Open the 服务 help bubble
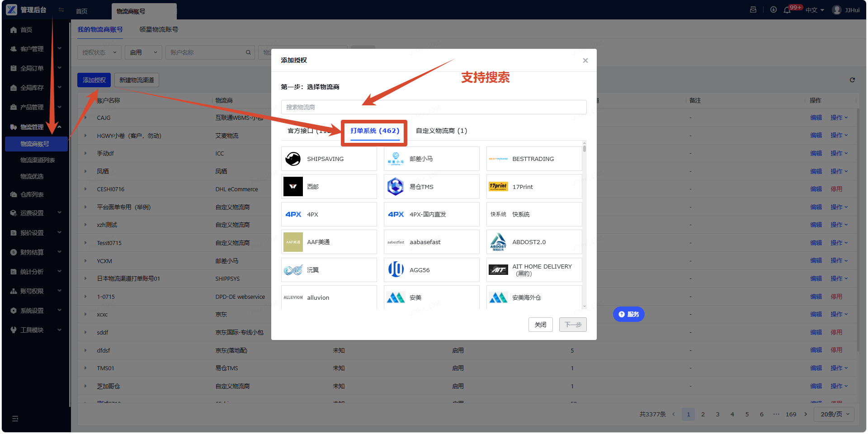This screenshot has height=434, width=868. 628,314
